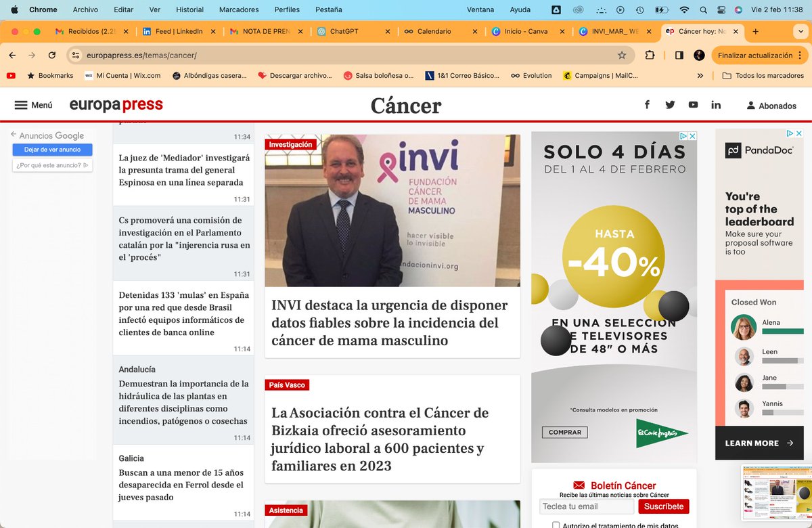Click the Investigación category tag
Image resolution: width=812 pixels, height=528 pixels.
coord(290,144)
